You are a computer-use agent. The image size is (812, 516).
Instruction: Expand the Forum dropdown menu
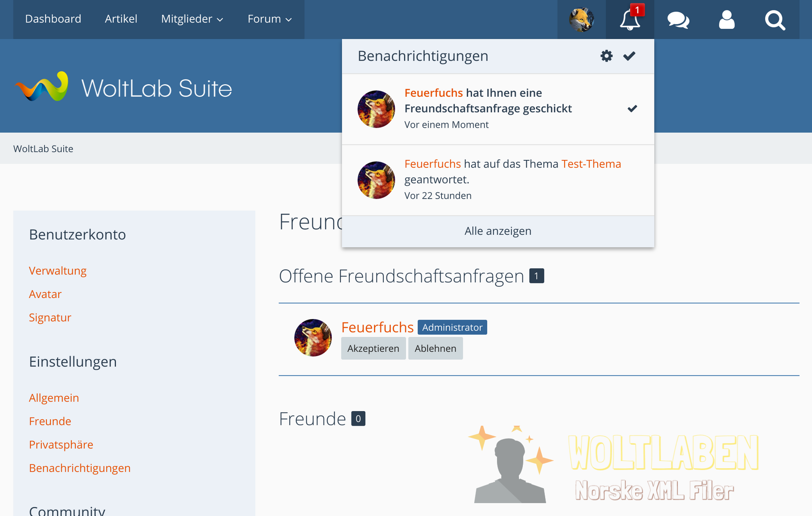pyautogui.click(x=269, y=19)
